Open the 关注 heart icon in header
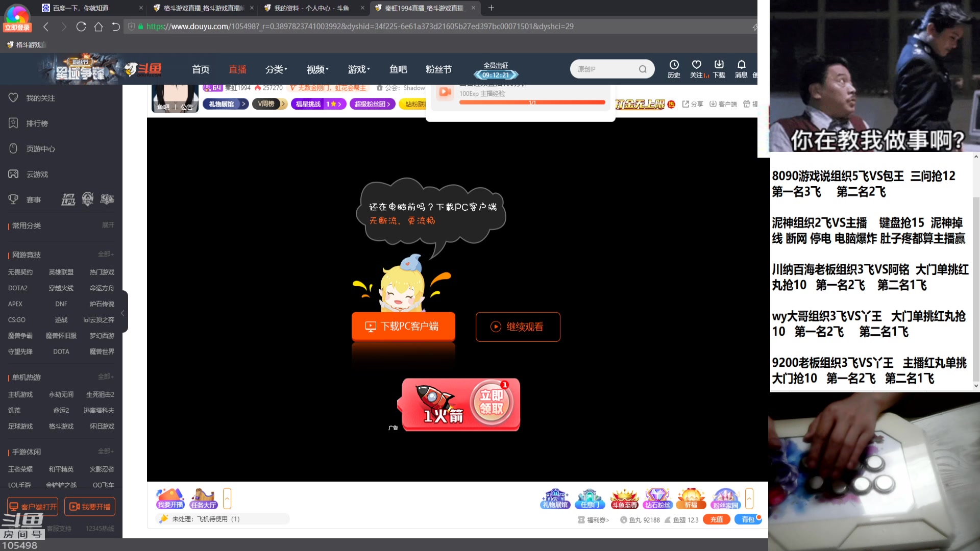The image size is (980, 551). (x=697, y=69)
